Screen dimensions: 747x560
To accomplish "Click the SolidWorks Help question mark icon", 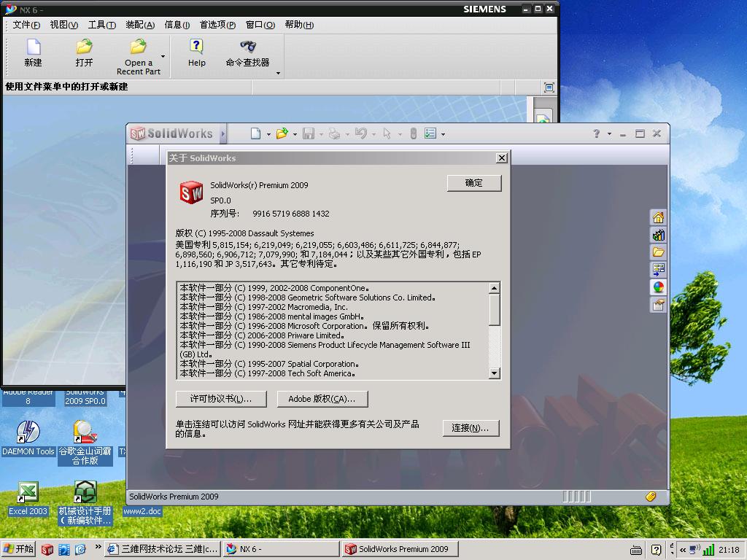I will pos(597,134).
